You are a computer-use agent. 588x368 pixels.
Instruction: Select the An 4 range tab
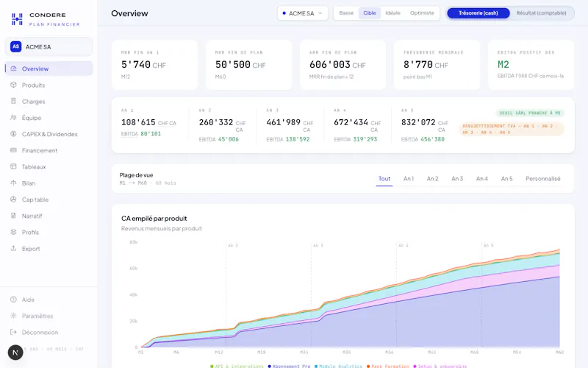[482, 179]
